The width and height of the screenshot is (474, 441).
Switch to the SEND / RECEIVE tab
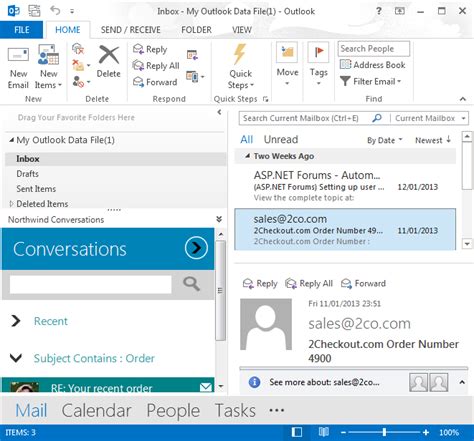click(131, 30)
